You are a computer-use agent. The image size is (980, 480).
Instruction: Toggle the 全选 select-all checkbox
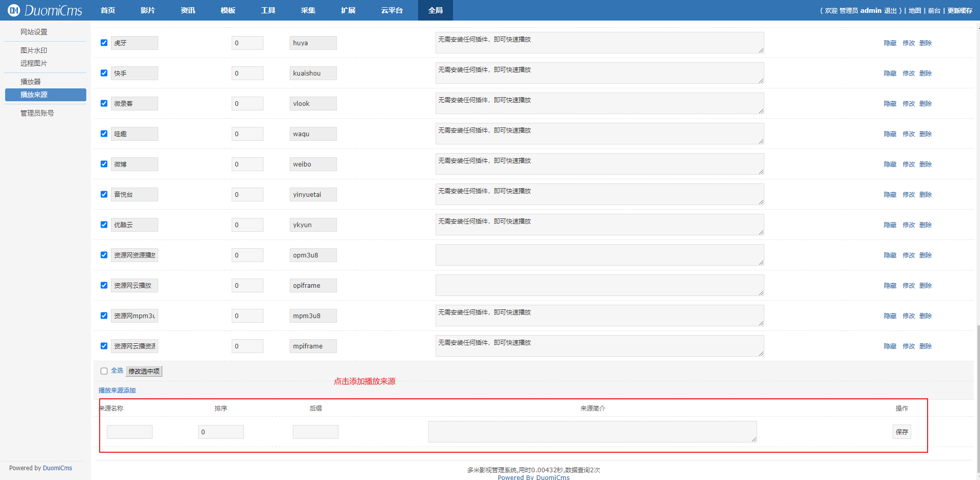pos(104,371)
